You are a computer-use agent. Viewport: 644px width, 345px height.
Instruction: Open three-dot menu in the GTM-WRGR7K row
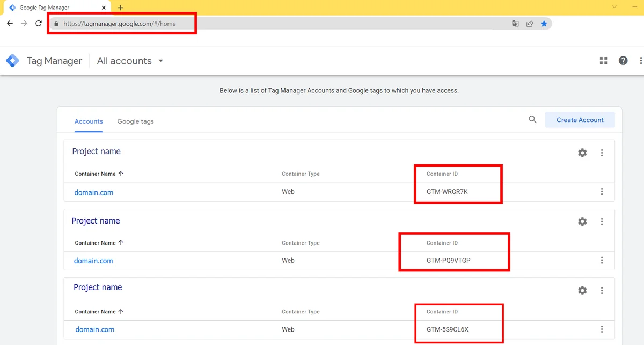click(602, 192)
